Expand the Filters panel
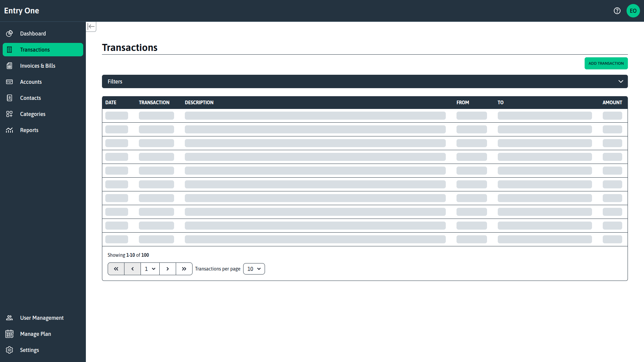Image resolution: width=644 pixels, height=362 pixels. (x=621, y=81)
